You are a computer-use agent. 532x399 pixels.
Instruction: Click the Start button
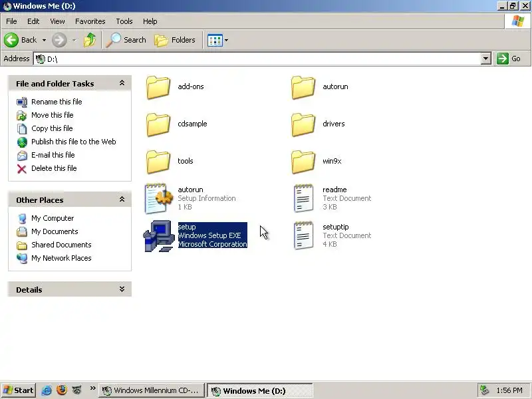click(19, 390)
